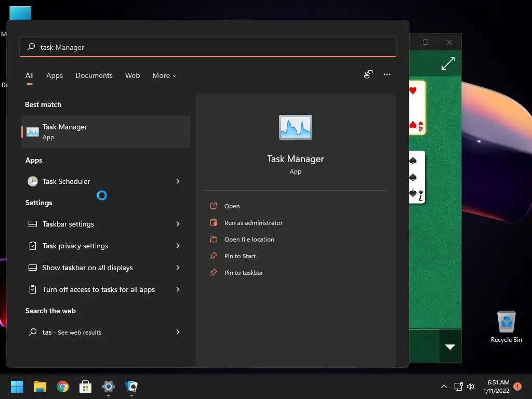Click the search feedback/account icon
This screenshot has width=532, height=399.
pos(368,74)
